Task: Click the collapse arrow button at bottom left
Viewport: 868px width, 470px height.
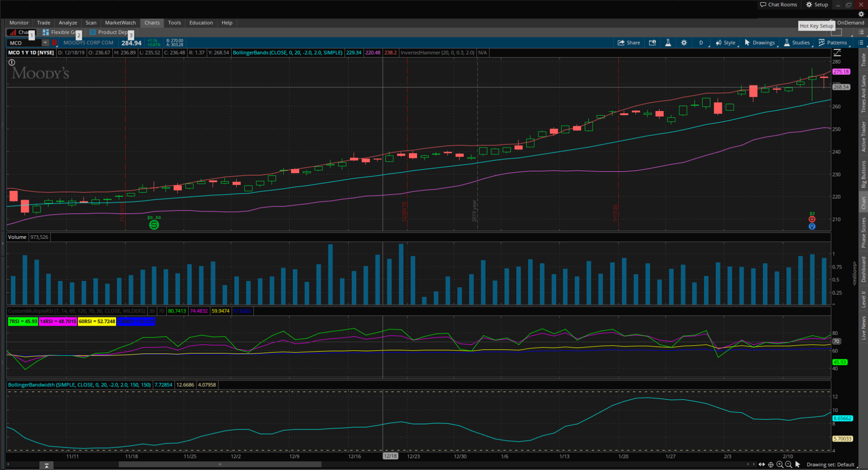Action: coord(46,466)
